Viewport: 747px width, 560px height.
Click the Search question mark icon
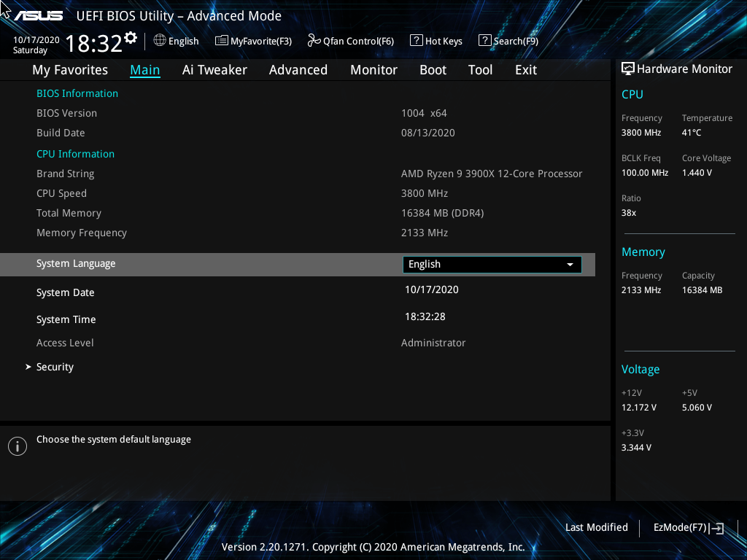click(x=484, y=41)
